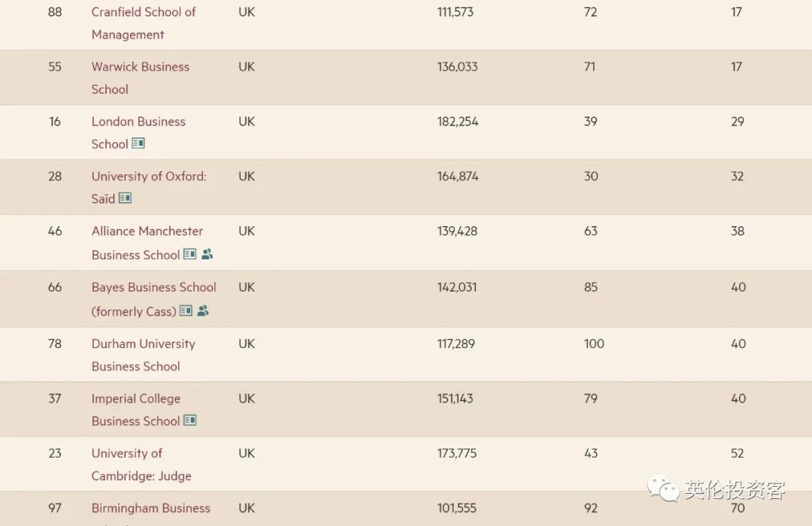The image size is (812, 526).
Task: Open the profile card icon for Bayes
Action: point(186,311)
